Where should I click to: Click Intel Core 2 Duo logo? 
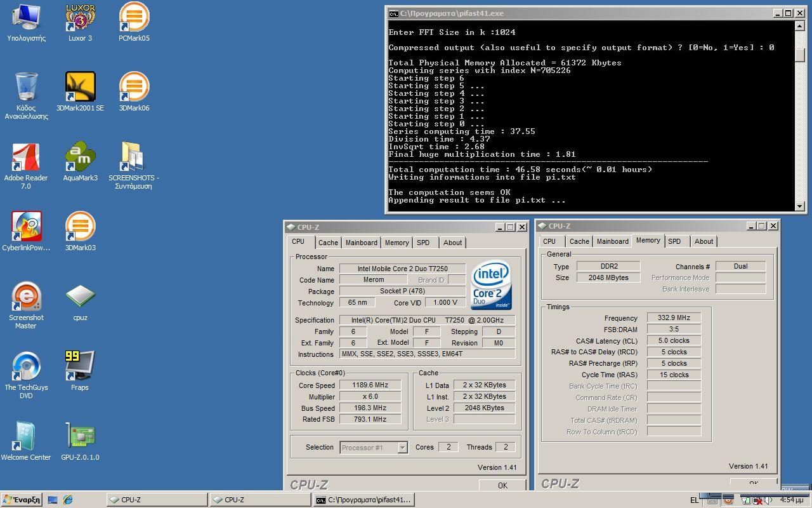[492, 285]
